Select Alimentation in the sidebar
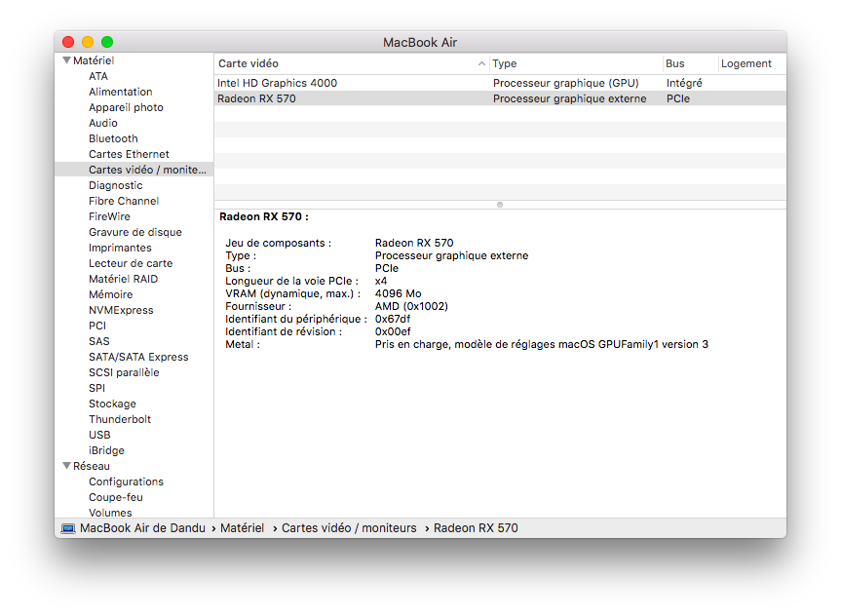The image size is (841, 616). tap(121, 92)
